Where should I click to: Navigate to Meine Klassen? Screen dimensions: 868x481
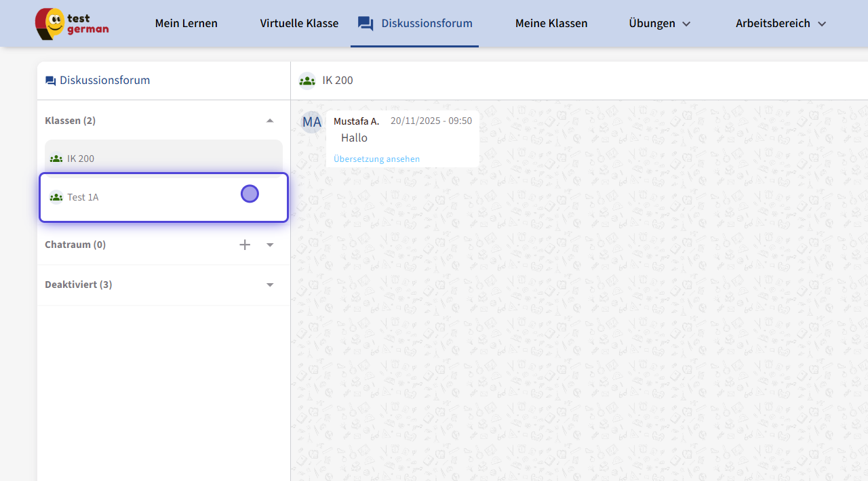[551, 24]
